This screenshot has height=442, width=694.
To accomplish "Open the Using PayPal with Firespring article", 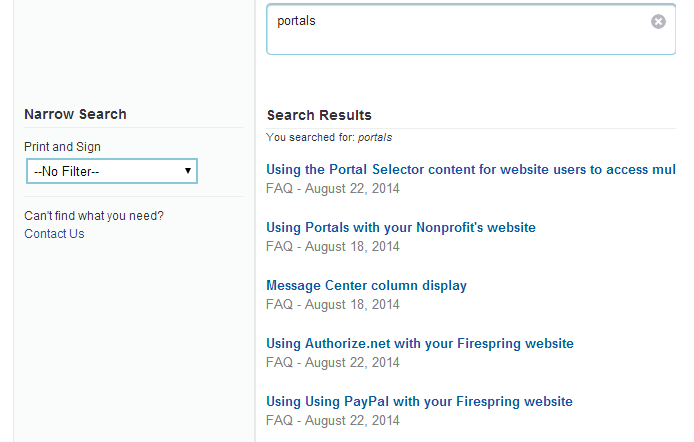I will (419, 402).
